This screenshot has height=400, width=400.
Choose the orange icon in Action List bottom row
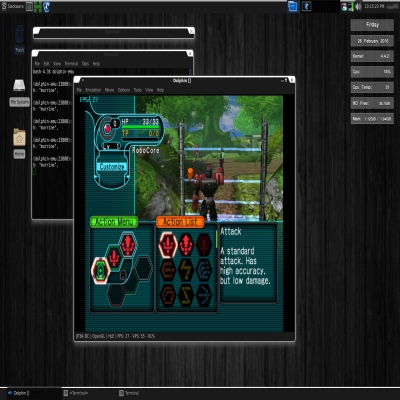point(168,295)
